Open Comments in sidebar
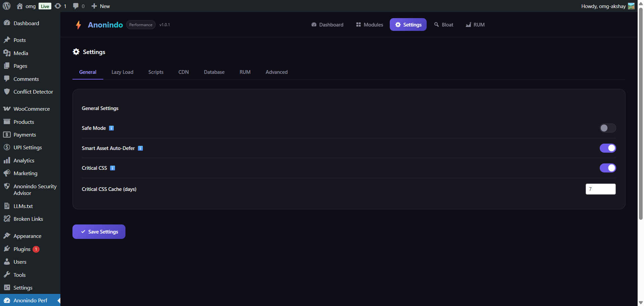 [30, 79]
